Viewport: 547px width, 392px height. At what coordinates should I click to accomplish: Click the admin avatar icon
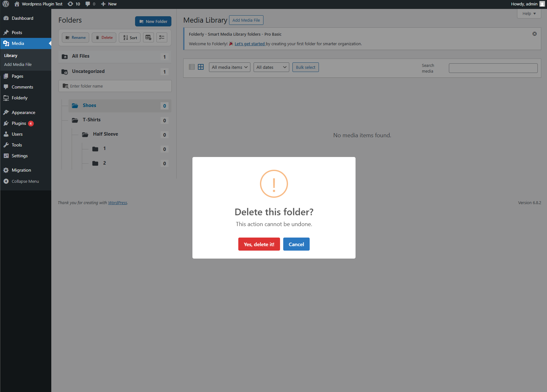point(542,4)
